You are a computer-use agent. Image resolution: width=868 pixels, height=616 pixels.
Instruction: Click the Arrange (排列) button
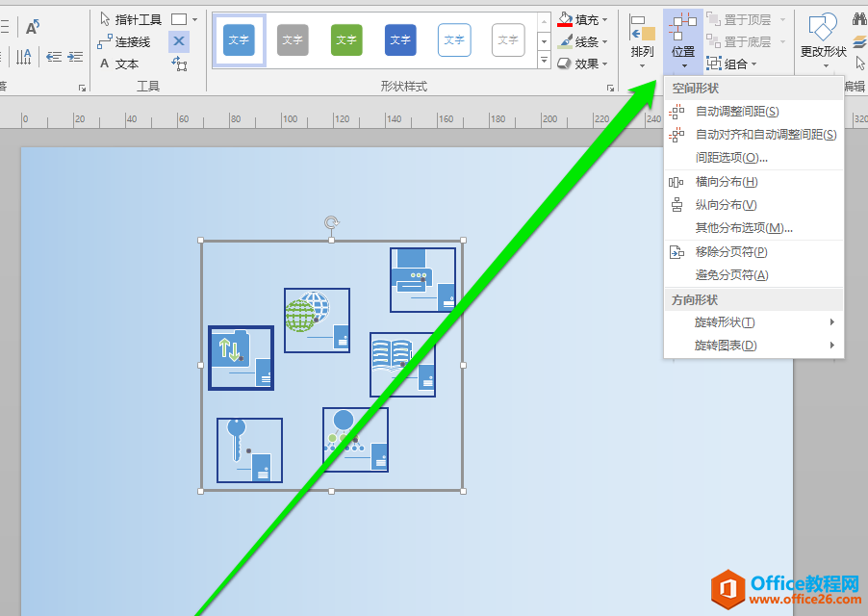coord(642,40)
